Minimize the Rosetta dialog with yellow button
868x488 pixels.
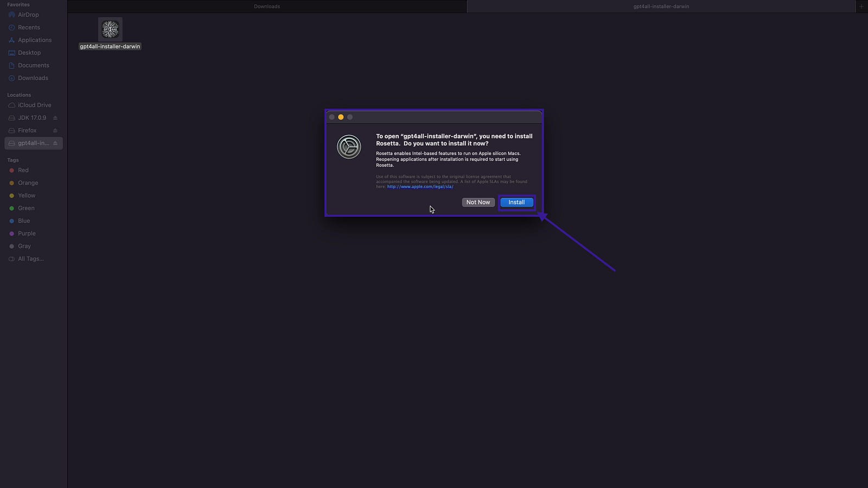point(341,117)
